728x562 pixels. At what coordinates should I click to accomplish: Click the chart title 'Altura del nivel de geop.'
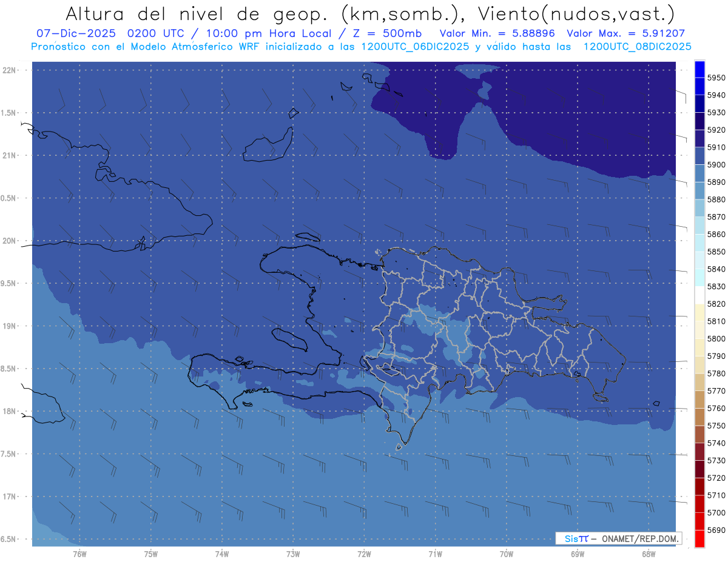(198, 13)
